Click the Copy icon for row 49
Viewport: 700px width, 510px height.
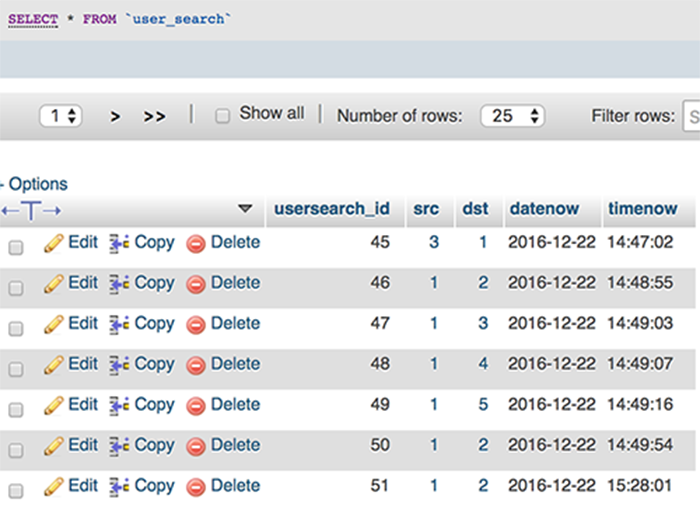[x=119, y=406]
